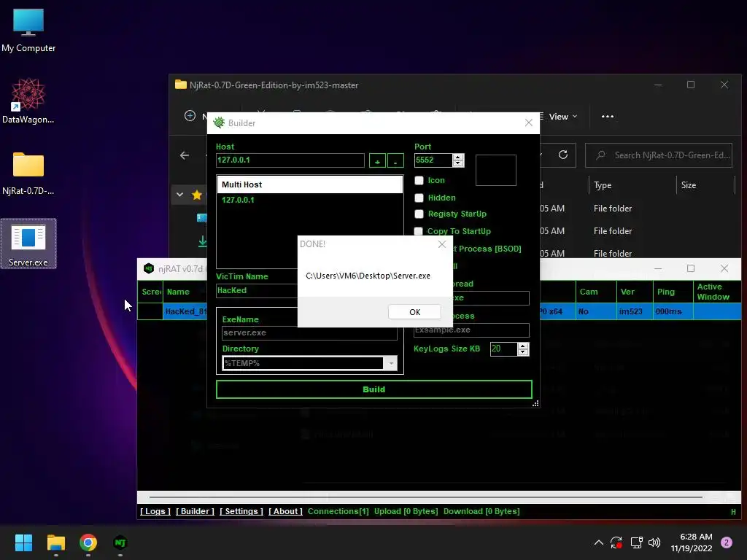Increase the Port value with up arrow

pos(458,157)
